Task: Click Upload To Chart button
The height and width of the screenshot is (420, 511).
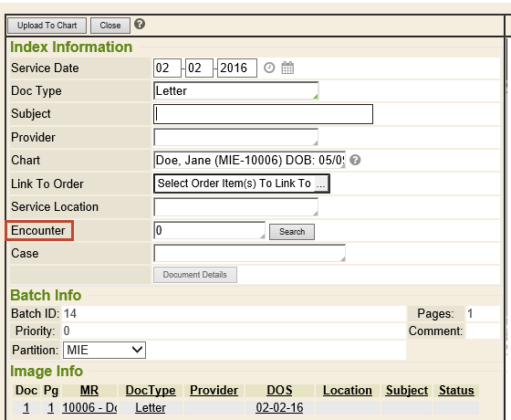Action: pyautogui.click(x=47, y=26)
